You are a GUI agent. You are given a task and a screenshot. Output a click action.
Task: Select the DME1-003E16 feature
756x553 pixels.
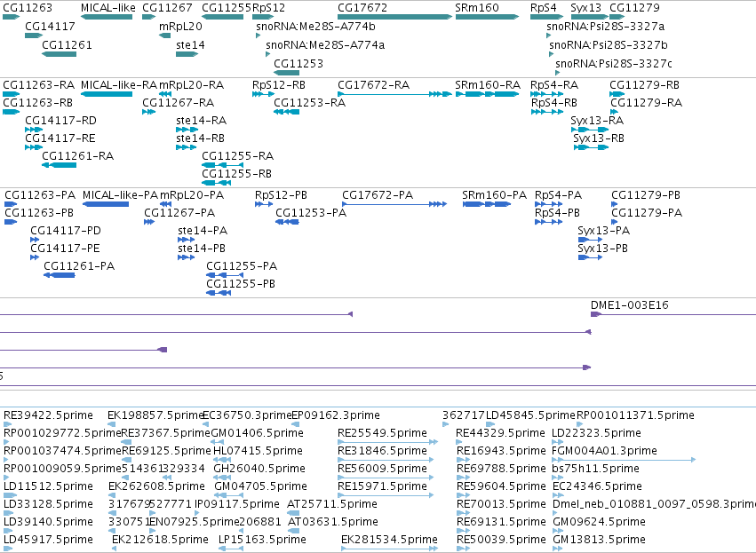click(630, 305)
